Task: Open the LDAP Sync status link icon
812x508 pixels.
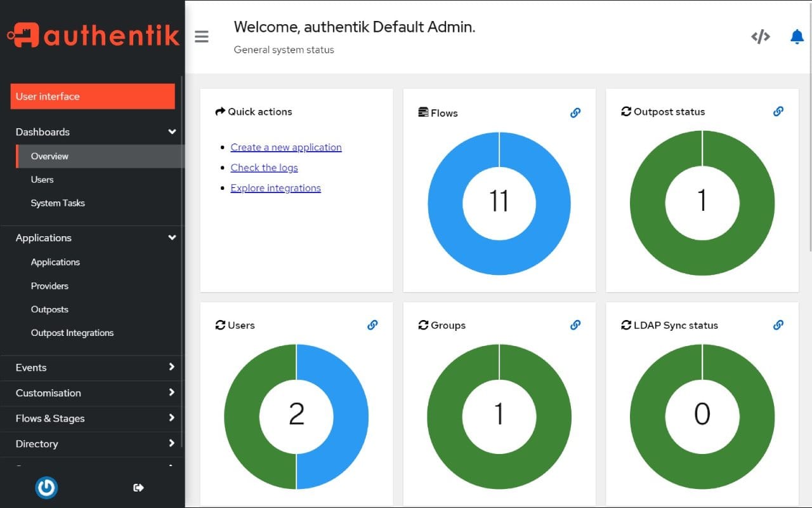Action: coord(778,324)
